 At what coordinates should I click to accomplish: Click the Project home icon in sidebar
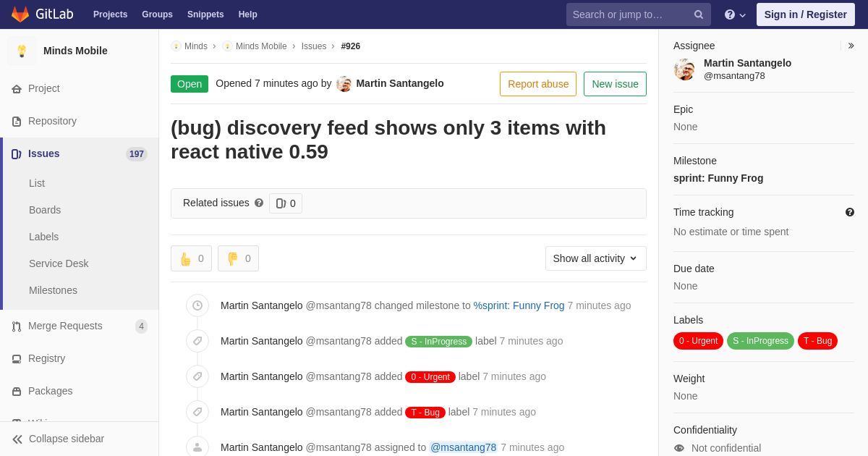click(x=17, y=89)
